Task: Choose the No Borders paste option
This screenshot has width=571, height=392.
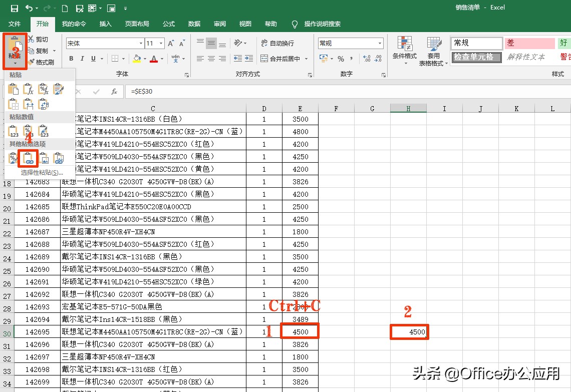Action: pyautogui.click(x=13, y=104)
